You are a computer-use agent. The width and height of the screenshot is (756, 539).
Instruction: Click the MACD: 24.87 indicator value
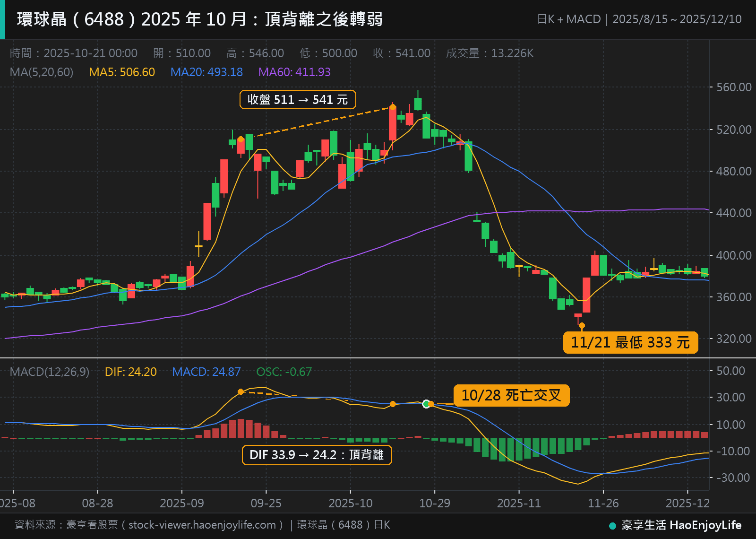coord(206,372)
